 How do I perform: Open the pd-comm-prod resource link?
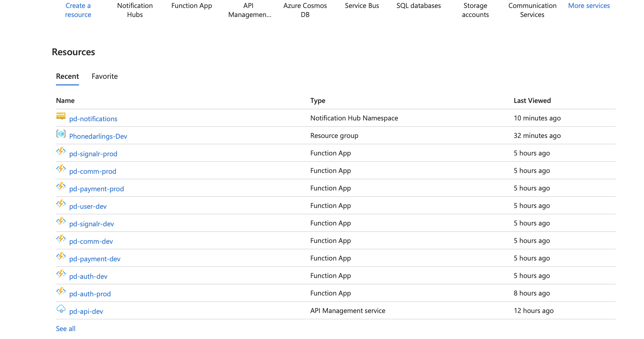93,171
